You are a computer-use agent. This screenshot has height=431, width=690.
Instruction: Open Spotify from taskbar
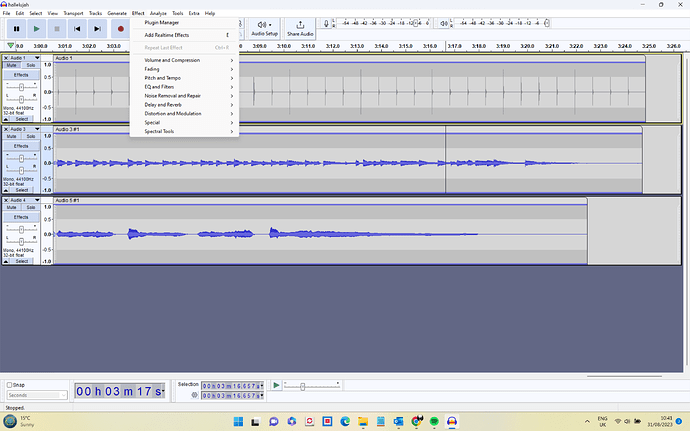434,421
